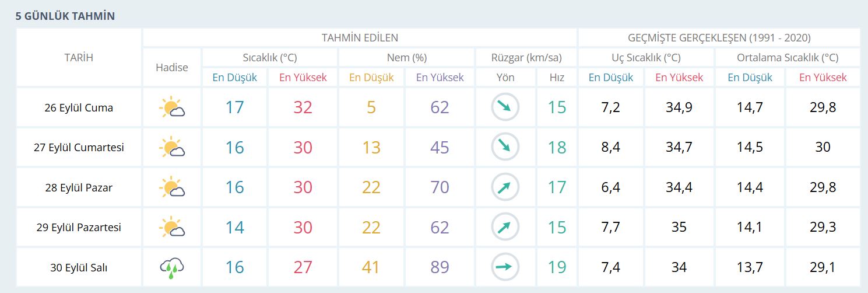Select the TAHMİN EDİLEN header

coord(360,38)
